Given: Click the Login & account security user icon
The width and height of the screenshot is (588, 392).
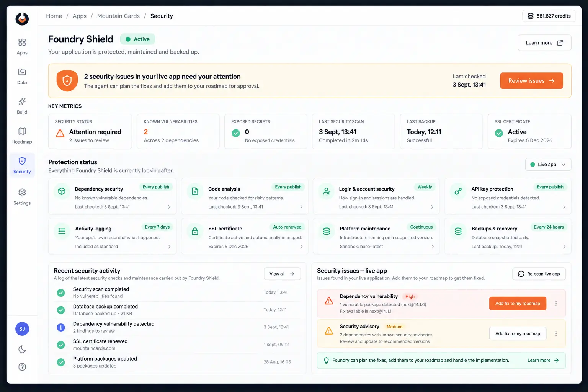Looking at the screenshot, I should 327,191.
